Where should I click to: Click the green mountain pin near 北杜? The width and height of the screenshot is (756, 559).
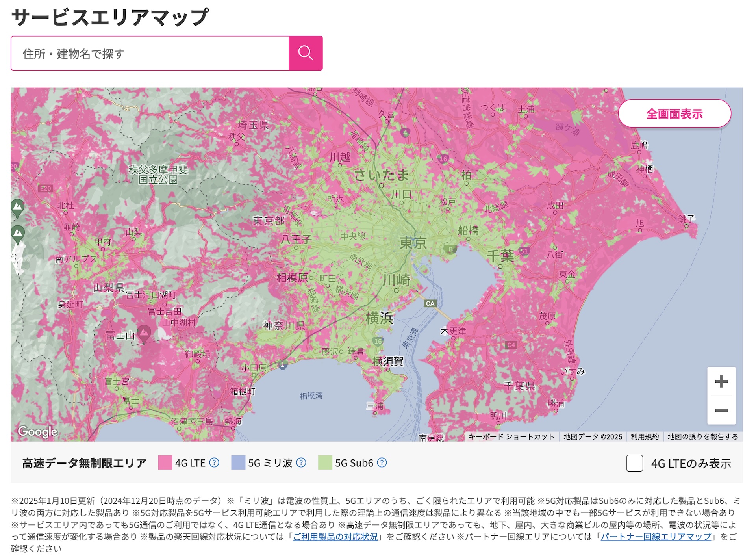pyautogui.click(x=17, y=207)
